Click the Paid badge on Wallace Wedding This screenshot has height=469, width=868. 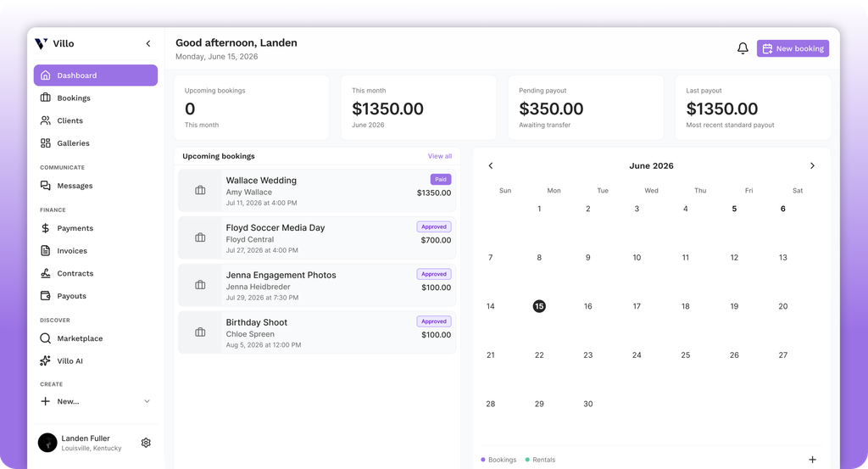[x=441, y=180]
